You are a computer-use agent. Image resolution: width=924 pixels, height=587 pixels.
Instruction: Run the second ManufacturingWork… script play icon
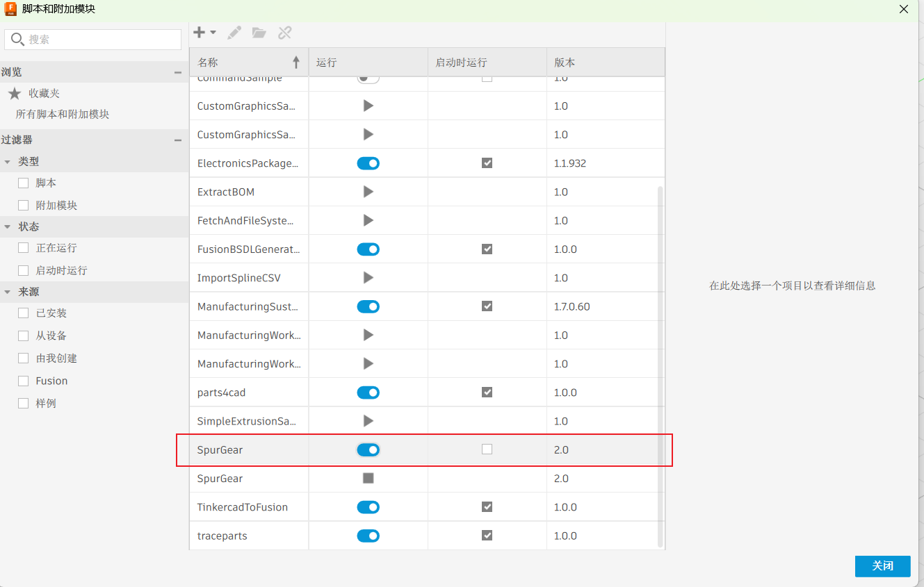click(x=368, y=363)
